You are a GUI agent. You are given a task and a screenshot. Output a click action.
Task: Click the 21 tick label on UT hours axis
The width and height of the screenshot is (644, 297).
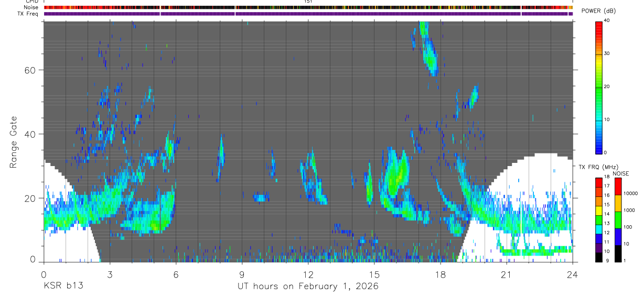point(506,274)
